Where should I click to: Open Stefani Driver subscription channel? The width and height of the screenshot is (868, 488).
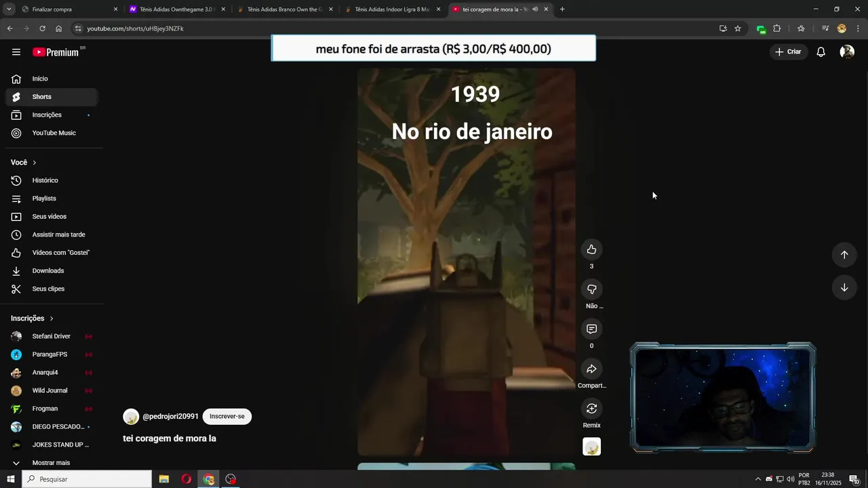coord(52,336)
